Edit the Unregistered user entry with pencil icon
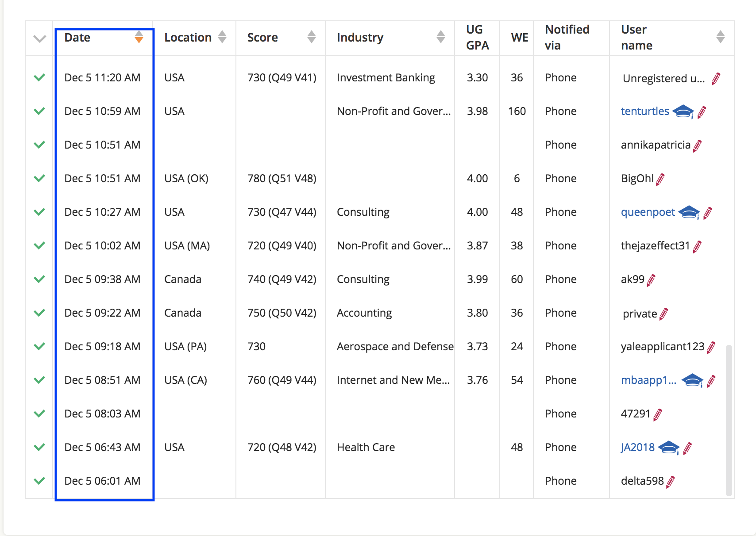The width and height of the screenshot is (756, 536). click(x=717, y=78)
